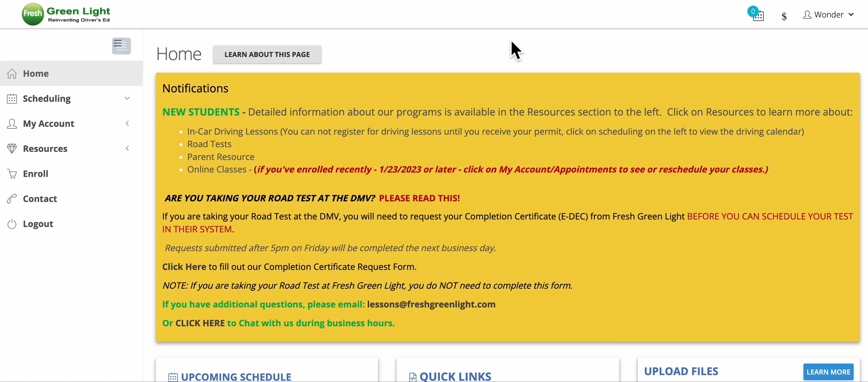Expand the Resources menu chevron
Image resolution: width=868 pixels, height=382 pixels.
(127, 148)
